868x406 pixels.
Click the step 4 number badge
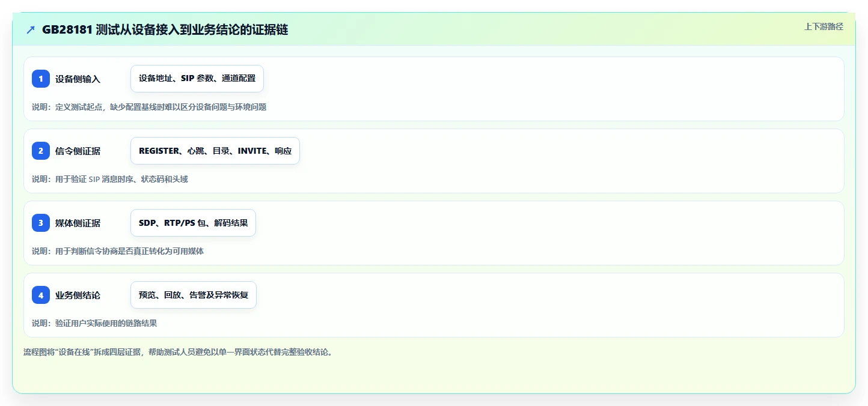point(41,295)
